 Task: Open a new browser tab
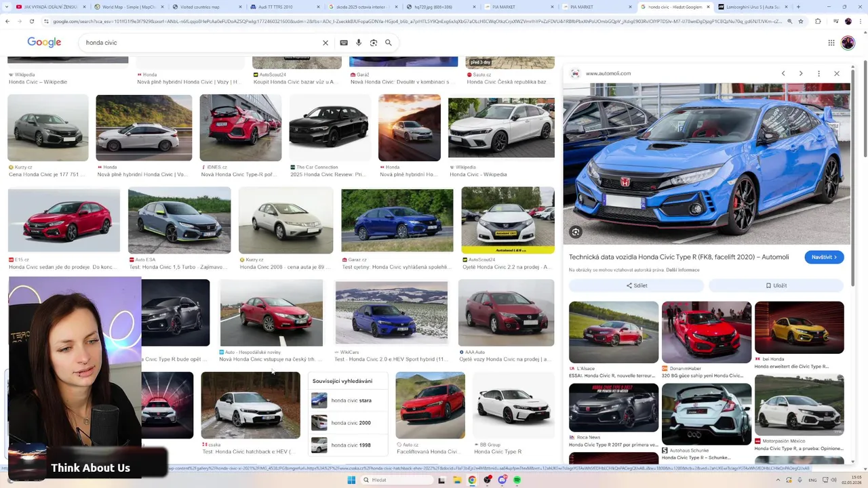point(798,7)
